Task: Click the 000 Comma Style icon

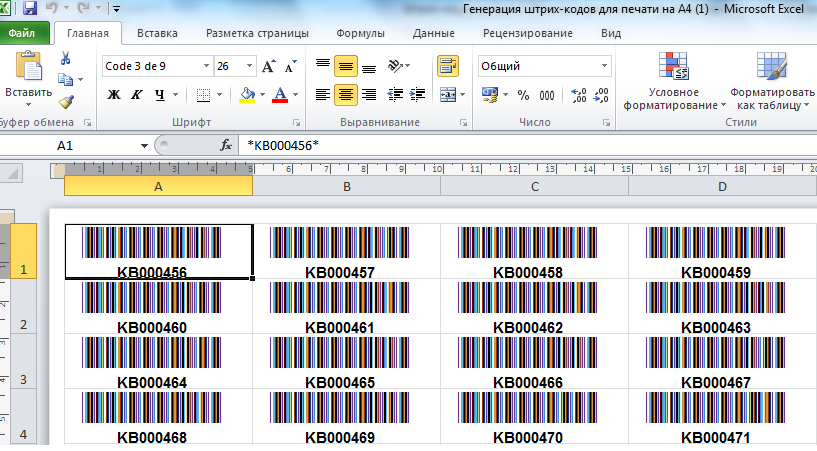Action: click(x=547, y=95)
